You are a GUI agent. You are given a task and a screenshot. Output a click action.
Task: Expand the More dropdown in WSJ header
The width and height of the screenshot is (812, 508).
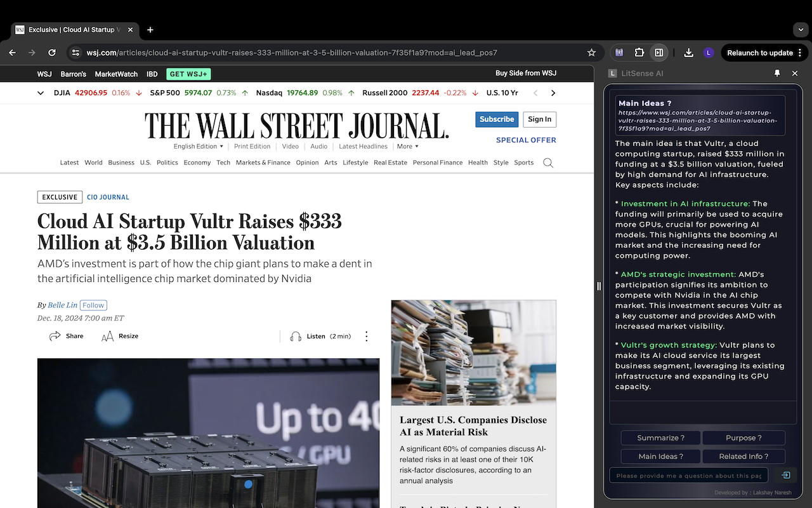[407, 146]
